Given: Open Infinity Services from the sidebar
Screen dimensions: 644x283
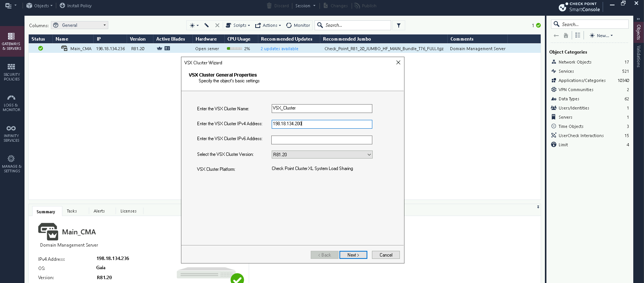Looking at the screenshot, I should click(11, 133).
